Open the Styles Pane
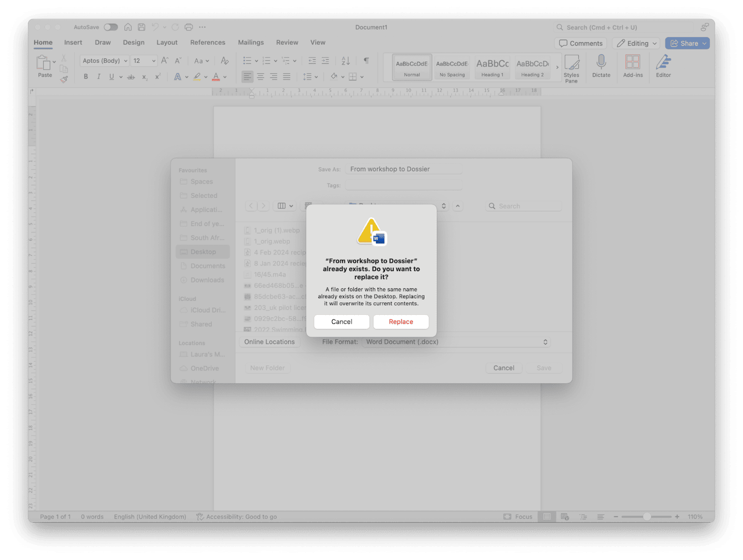 [x=572, y=67]
